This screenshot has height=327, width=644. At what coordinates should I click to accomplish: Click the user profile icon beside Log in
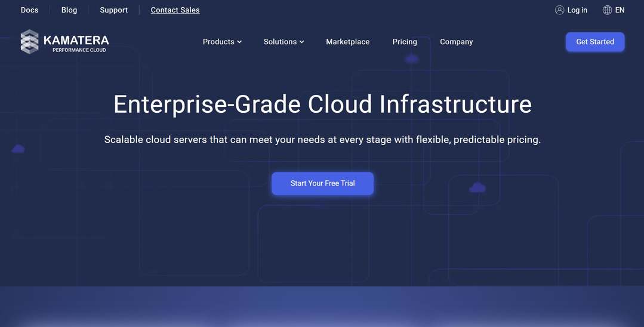coord(559,10)
